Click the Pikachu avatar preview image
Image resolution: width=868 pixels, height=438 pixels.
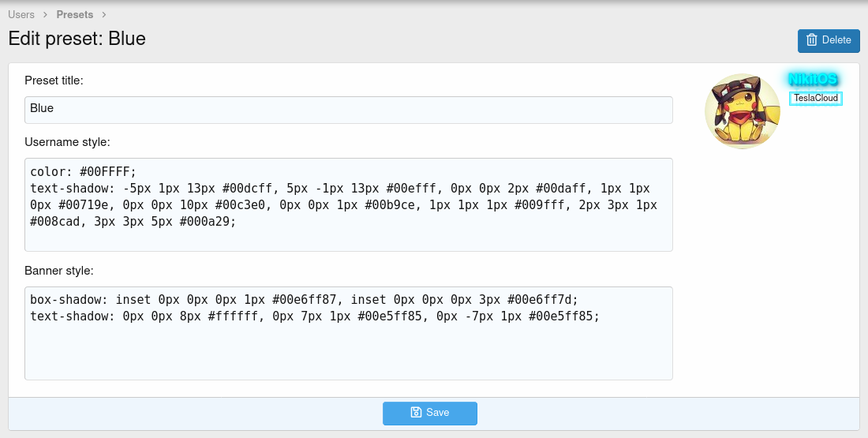pos(742,111)
